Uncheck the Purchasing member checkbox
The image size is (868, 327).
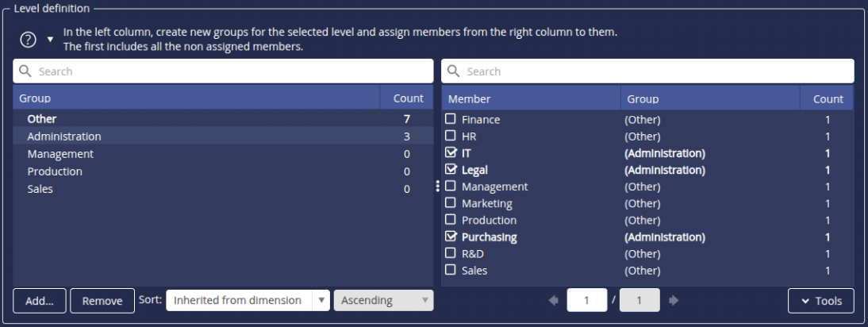[451, 237]
